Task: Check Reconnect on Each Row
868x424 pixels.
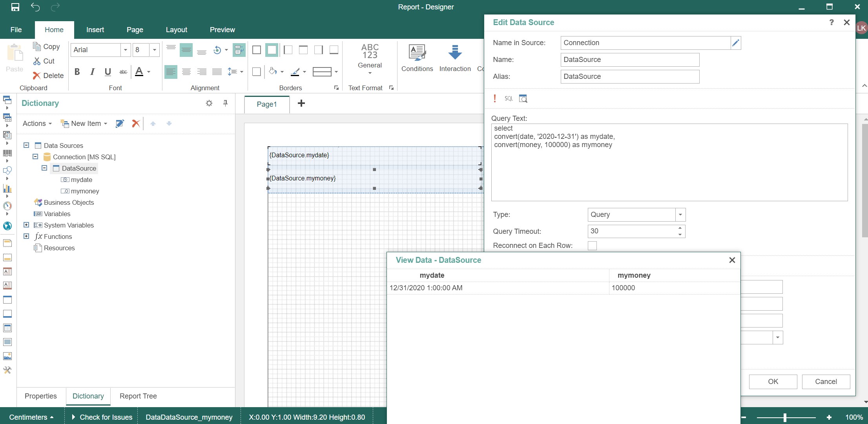Action: 592,246
